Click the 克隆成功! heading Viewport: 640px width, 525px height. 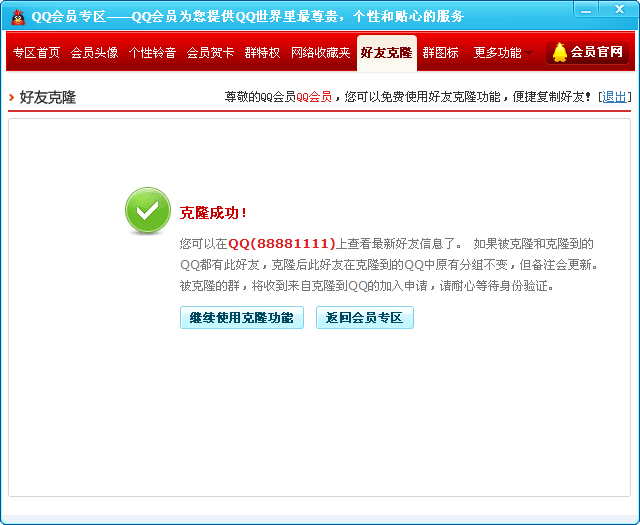pyautogui.click(x=213, y=213)
